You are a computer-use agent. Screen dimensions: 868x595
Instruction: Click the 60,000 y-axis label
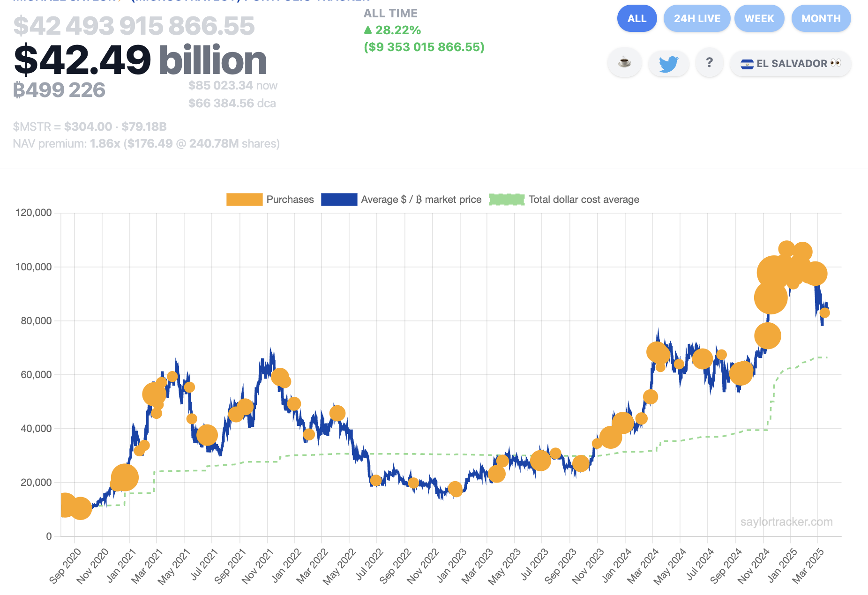36,374
